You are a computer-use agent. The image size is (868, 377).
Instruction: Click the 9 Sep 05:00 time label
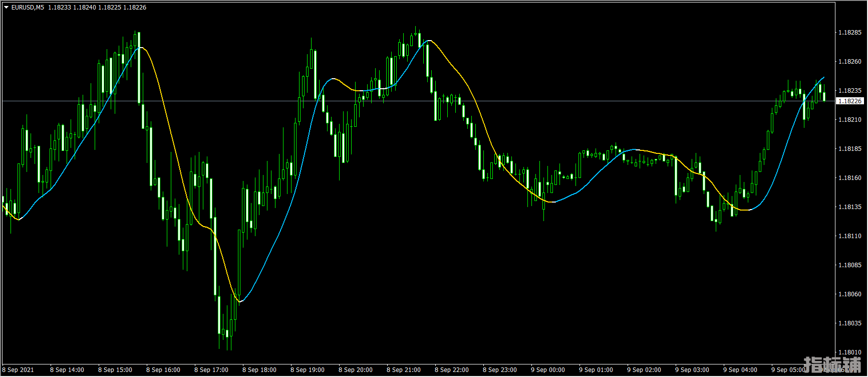coord(788,370)
